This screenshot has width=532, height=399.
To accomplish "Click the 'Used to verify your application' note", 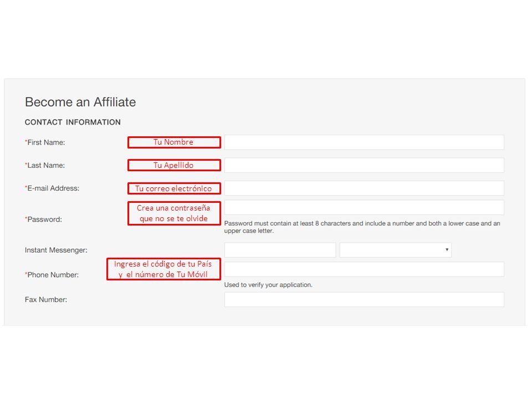I will click(268, 285).
